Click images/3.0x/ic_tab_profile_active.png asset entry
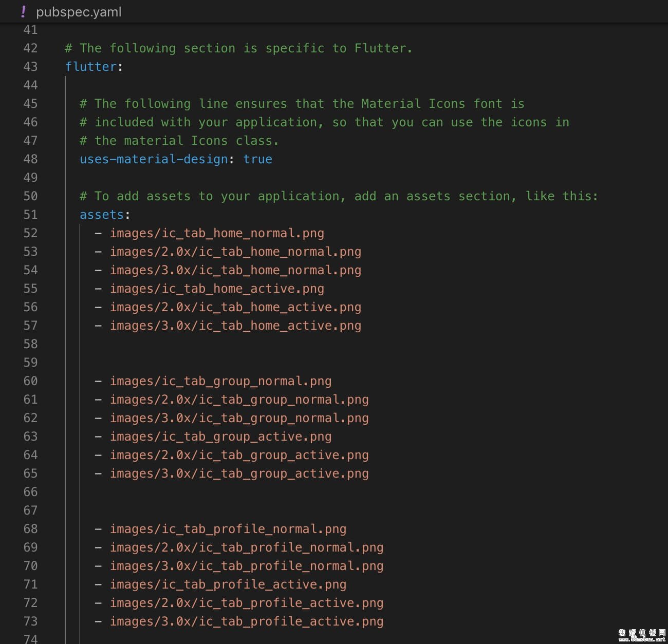The image size is (668, 644). point(246,621)
